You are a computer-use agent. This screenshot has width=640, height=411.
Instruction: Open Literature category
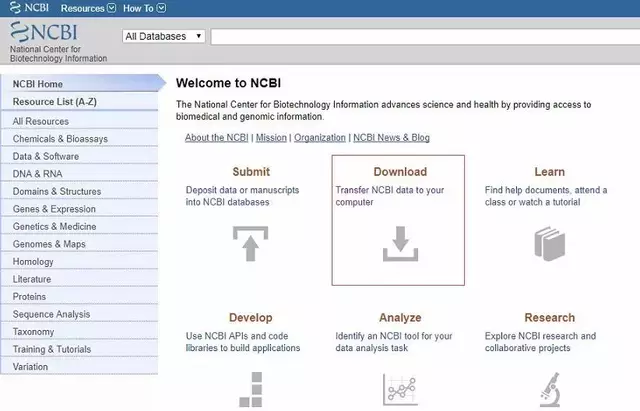[80, 279]
